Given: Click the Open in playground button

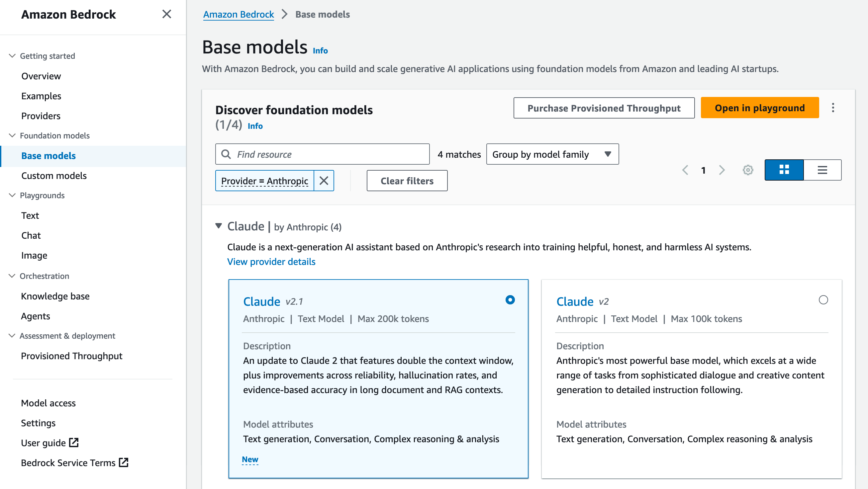Looking at the screenshot, I should tap(760, 108).
